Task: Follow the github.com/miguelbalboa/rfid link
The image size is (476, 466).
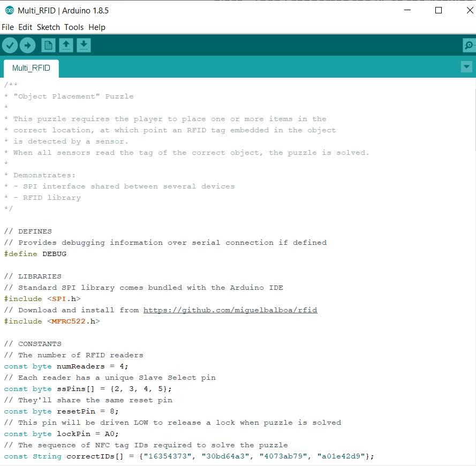Action: [x=230, y=310]
